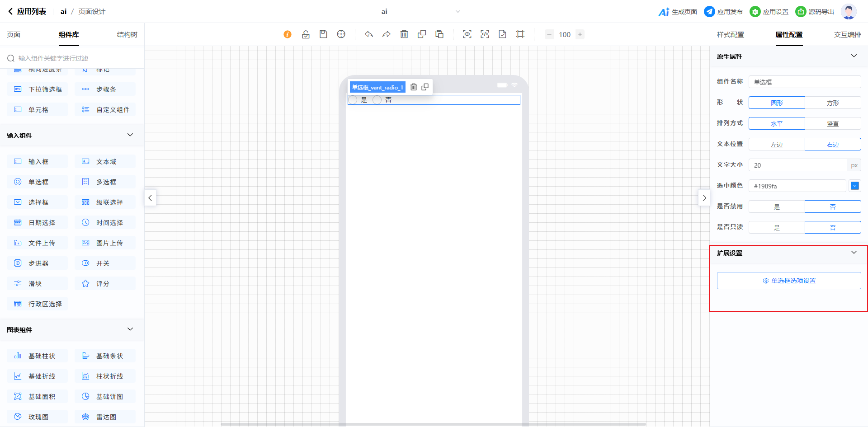Delete the selected 单选框_vant_radio_1 component

[x=414, y=87]
